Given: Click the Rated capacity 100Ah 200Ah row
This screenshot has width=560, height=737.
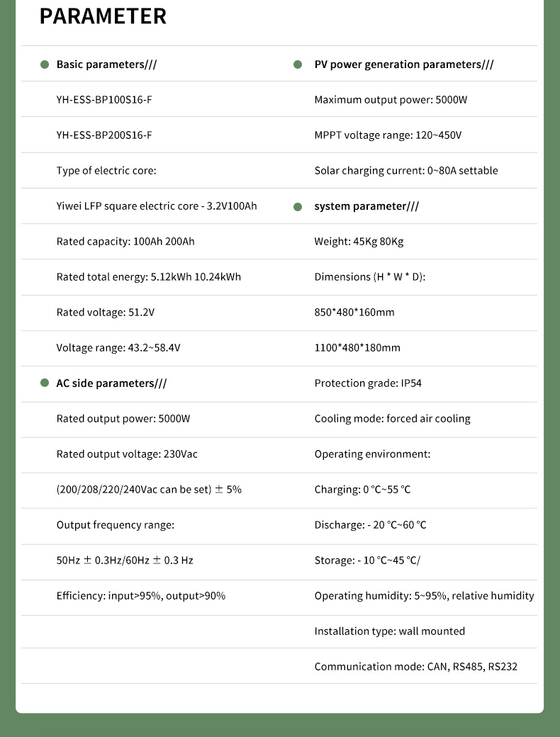Looking at the screenshot, I should [125, 242].
